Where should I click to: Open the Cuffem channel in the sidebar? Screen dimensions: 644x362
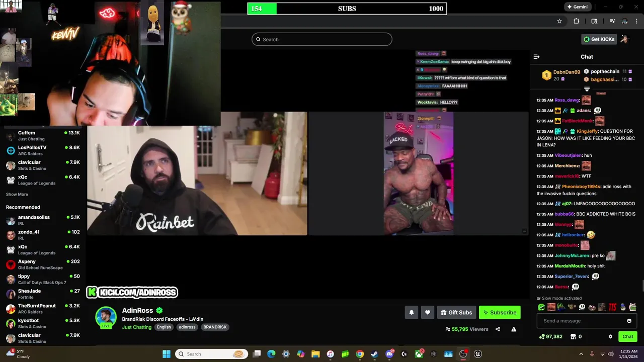[43, 136]
